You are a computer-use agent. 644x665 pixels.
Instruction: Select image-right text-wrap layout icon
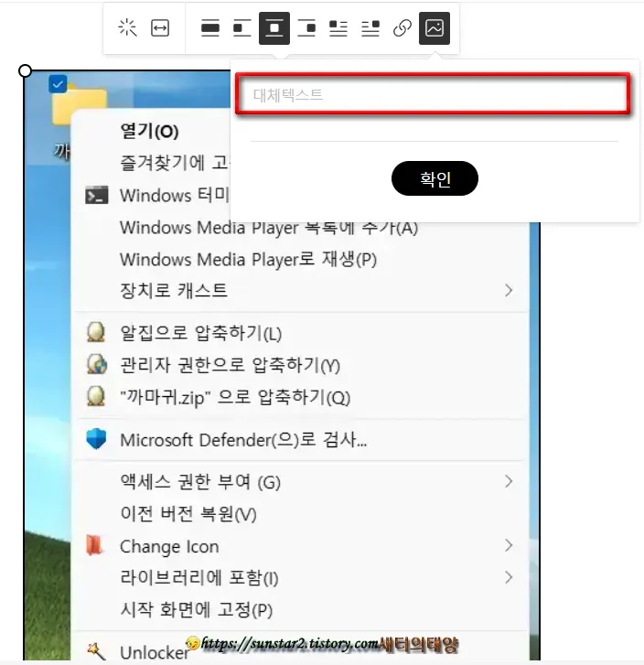[x=370, y=28]
